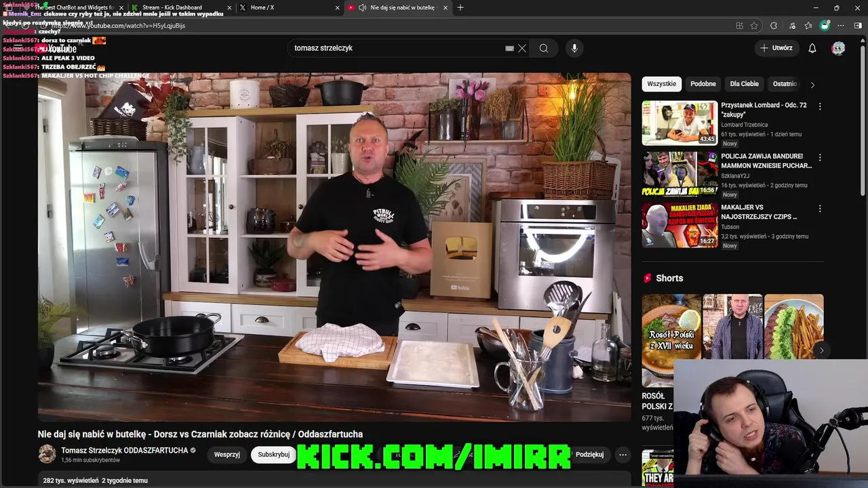Viewport: 868px width, 488px height.
Task: Select the Podobne filter chip
Action: point(703,84)
